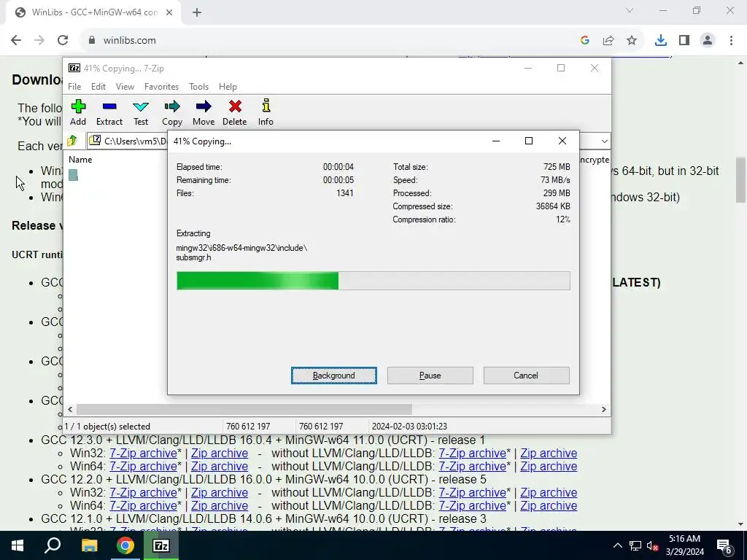The width and height of the screenshot is (747, 560).
Task: Click the right arrow of 7-Zip scrollbar
Action: [603, 409]
